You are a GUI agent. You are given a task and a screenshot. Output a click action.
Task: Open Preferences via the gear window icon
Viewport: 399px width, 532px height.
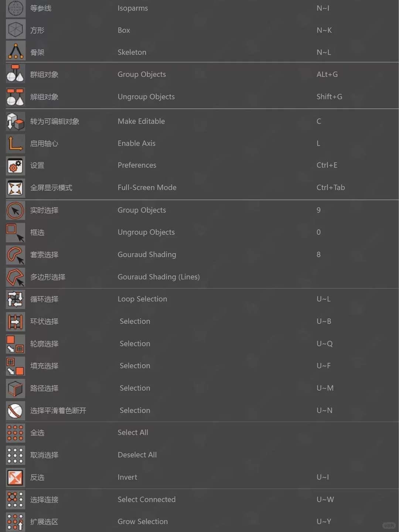coord(16,166)
